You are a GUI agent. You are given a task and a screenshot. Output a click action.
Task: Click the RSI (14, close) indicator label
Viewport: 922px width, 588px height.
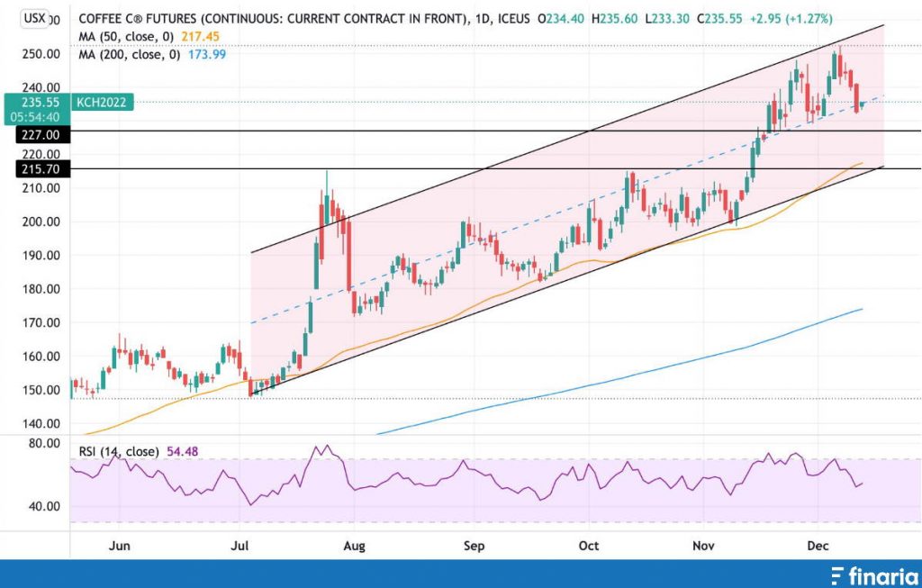coord(118,451)
